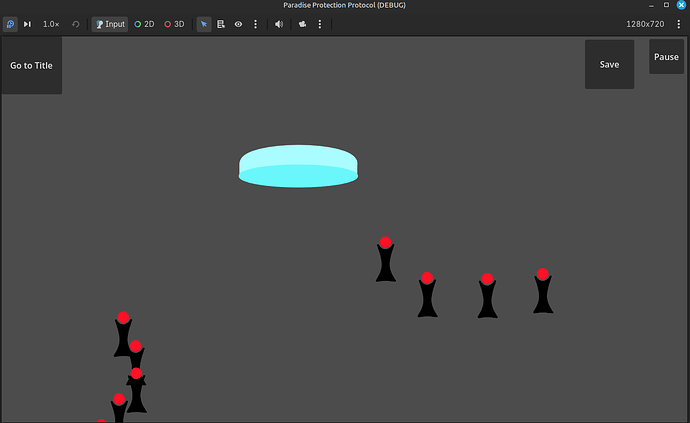This screenshot has height=423, width=690.
Task: Advance to next frame
Action: pos(27,24)
